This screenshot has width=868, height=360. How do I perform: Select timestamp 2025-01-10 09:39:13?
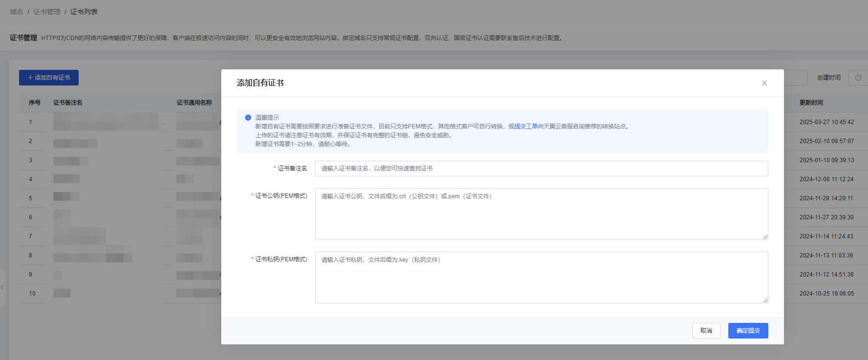(827, 160)
